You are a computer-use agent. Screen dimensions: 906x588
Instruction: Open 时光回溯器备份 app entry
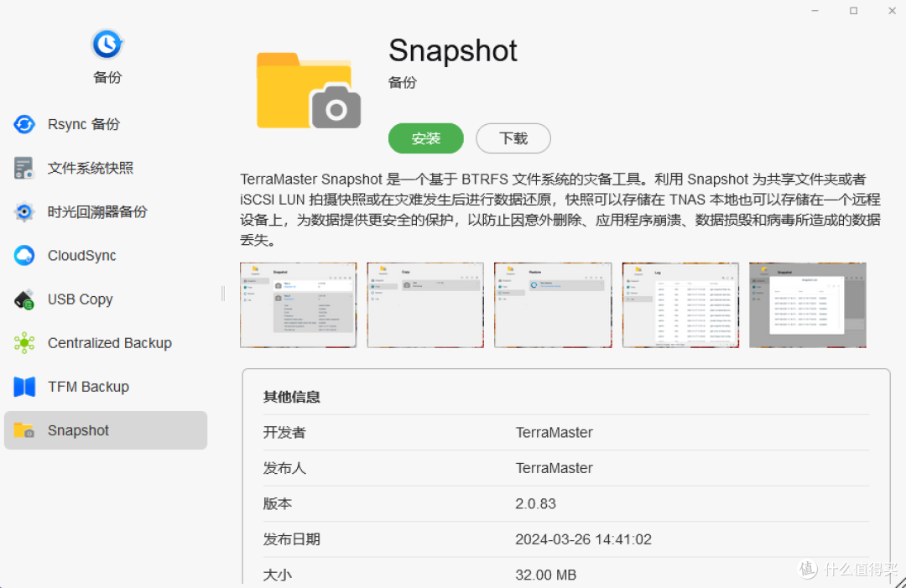coord(106,212)
